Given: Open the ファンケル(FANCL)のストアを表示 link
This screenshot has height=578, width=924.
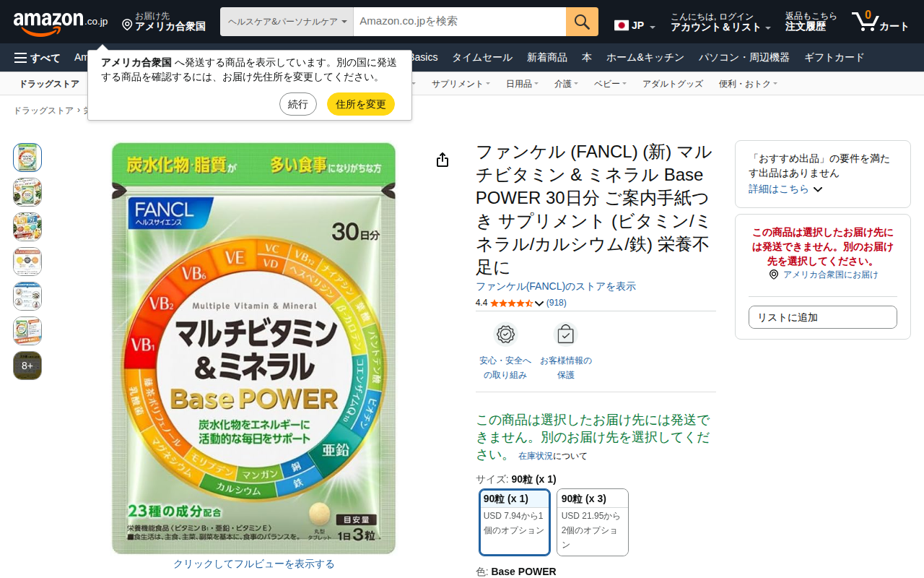Looking at the screenshot, I should point(556,286).
